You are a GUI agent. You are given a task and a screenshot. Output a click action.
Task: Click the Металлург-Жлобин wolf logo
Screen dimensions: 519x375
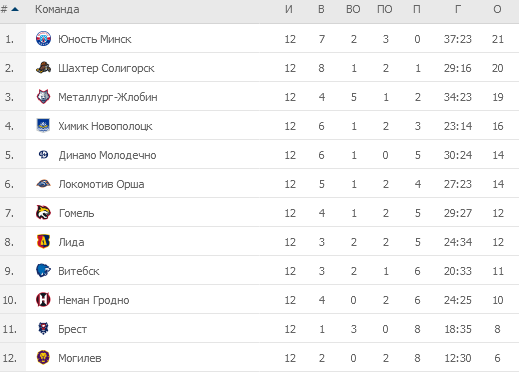[43, 97]
